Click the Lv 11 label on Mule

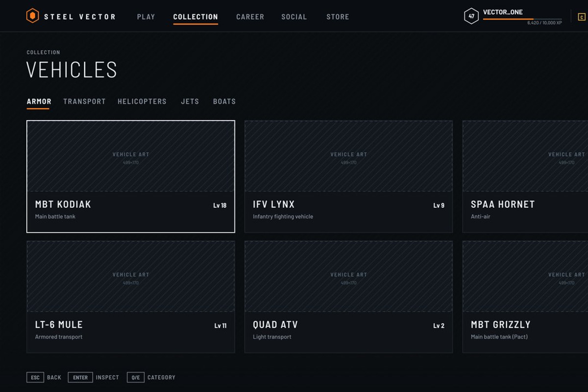coord(220,325)
